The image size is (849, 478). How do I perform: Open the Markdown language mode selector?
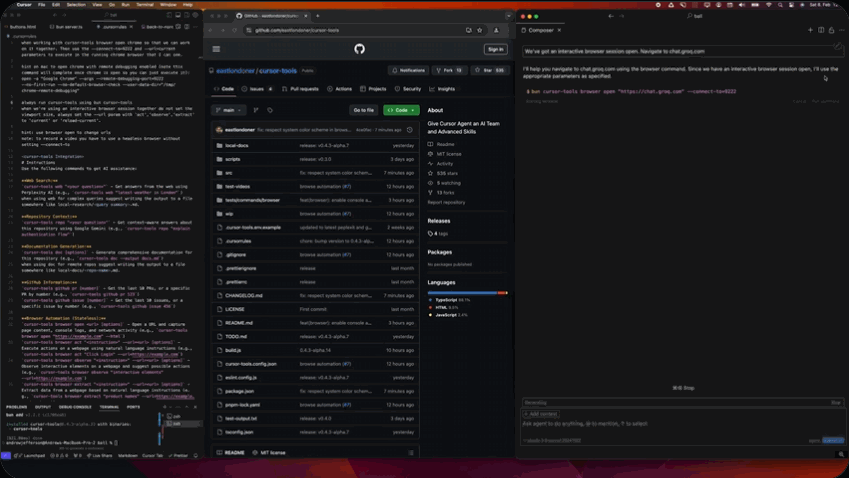click(x=128, y=456)
